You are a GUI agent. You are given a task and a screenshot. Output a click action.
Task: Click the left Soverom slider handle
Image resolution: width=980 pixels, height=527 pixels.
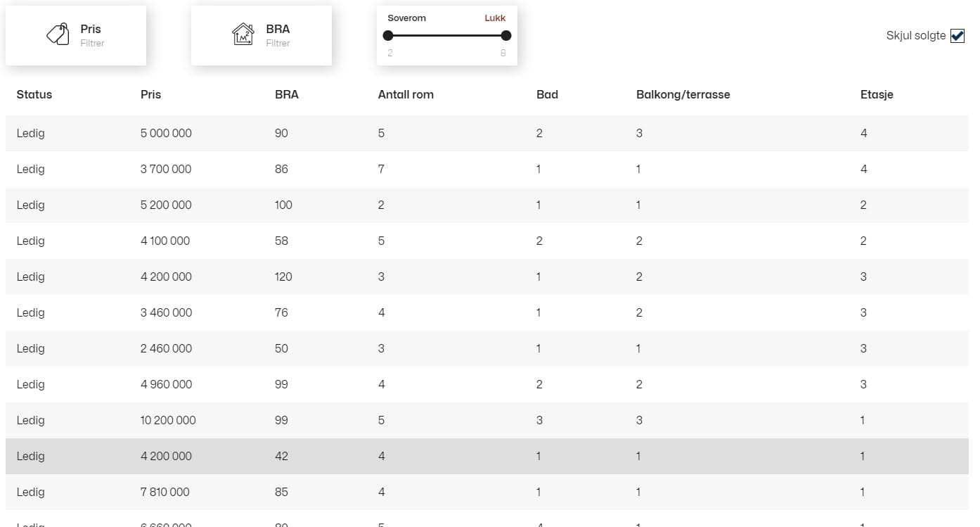(388, 35)
